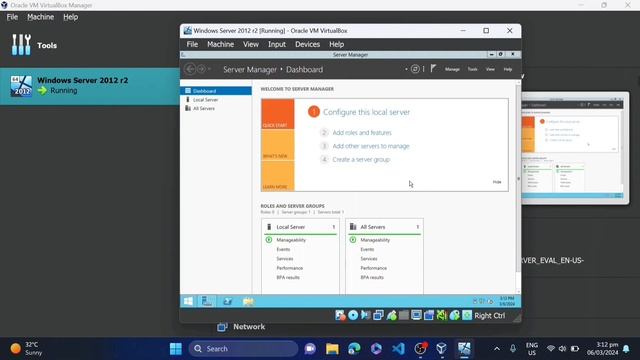The image size is (640, 360).
Task: Click Manageability under Local Server tile
Action: coord(291,240)
